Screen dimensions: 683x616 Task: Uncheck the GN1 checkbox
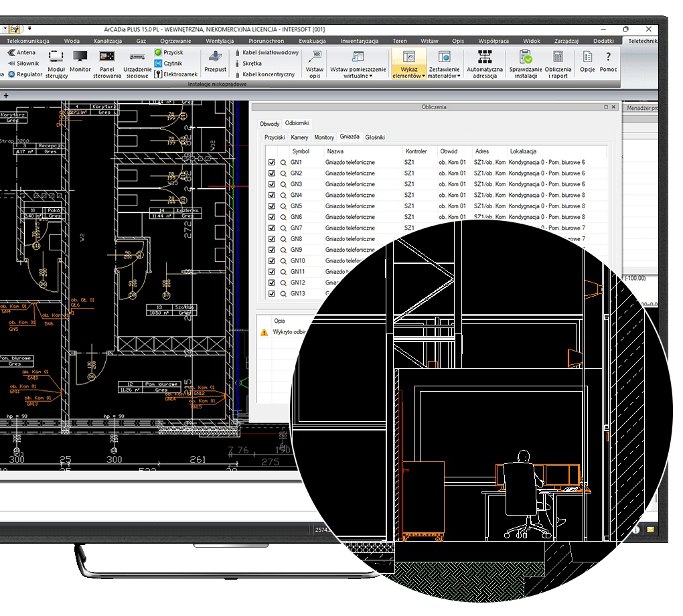pos(272,163)
